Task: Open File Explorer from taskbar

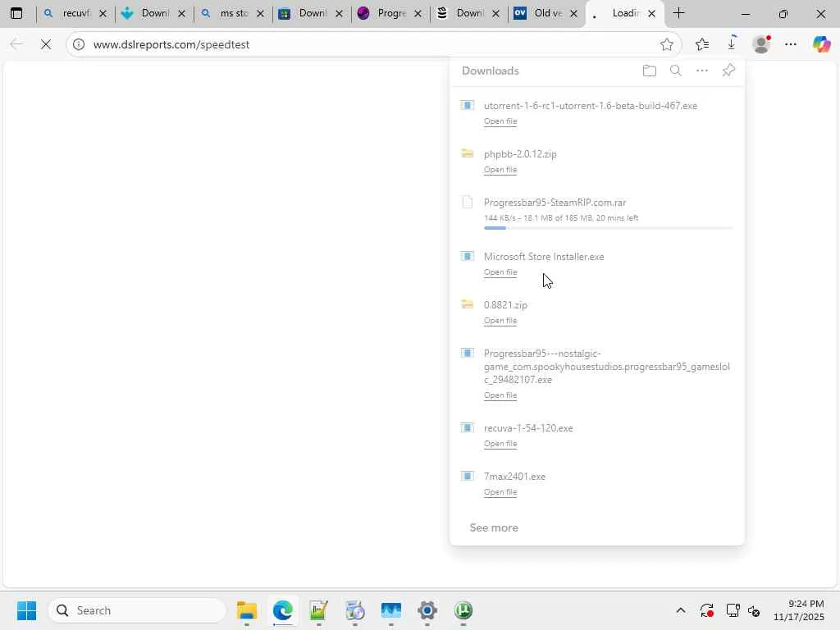Action: 246,610
